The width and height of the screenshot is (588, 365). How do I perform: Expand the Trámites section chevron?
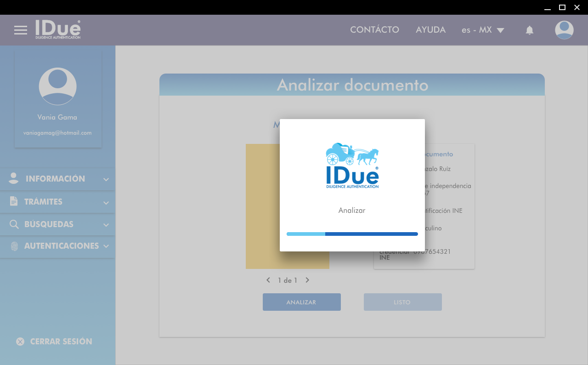tap(106, 203)
